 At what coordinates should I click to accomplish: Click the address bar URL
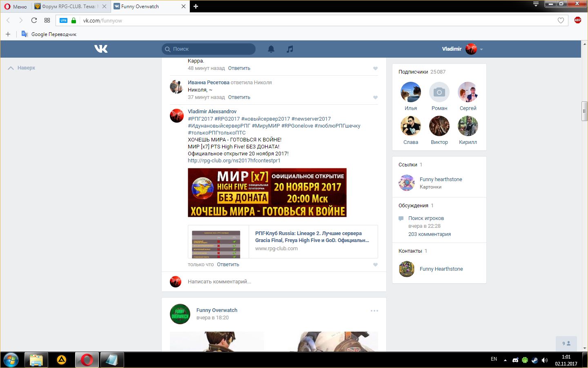pyautogui.click(x=102, y=20)
